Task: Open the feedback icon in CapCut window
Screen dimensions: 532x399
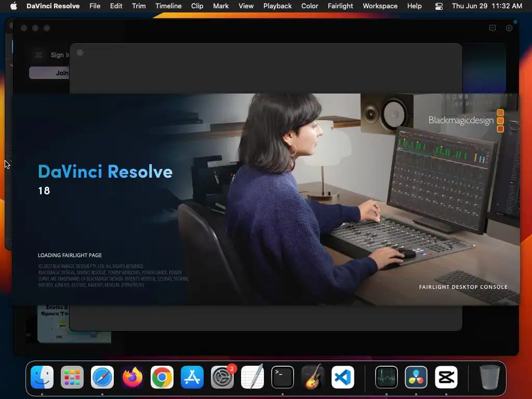Action: [493, 28]
